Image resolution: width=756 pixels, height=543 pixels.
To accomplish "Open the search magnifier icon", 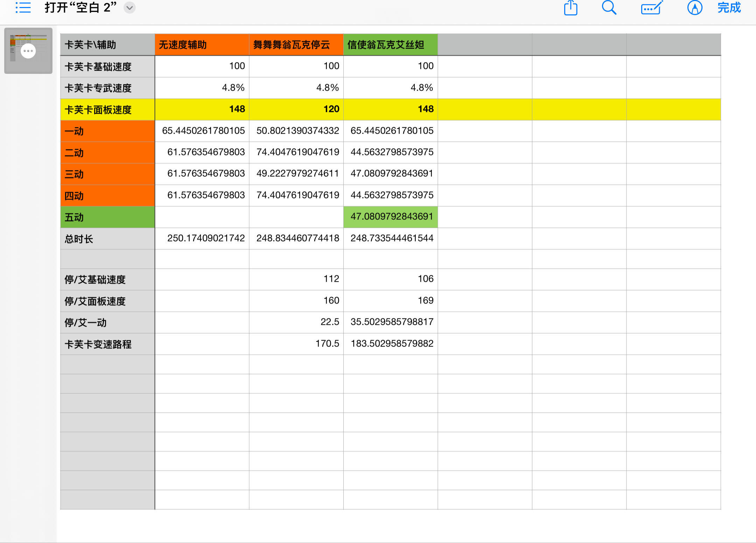I will pos(609,7).
